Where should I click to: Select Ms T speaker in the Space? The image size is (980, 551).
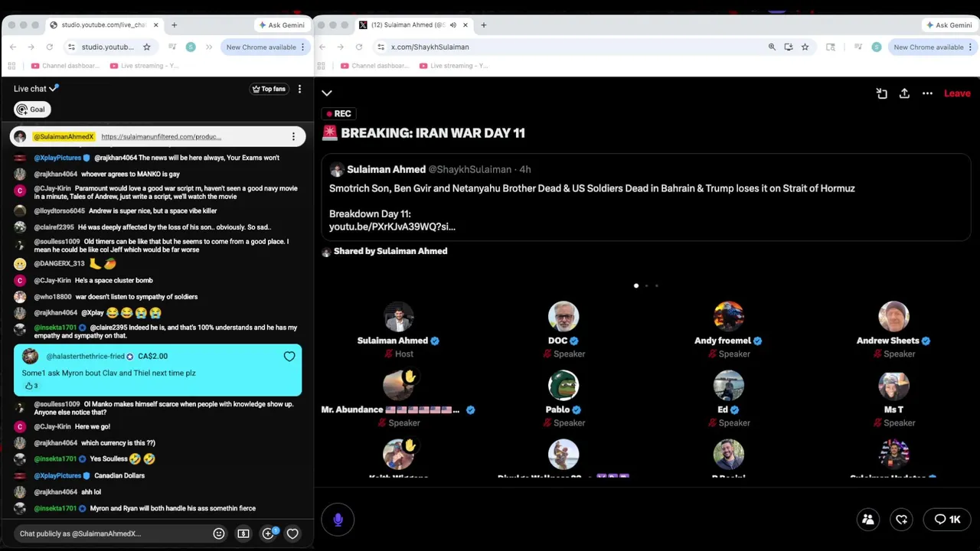click(x=893, y=386)
